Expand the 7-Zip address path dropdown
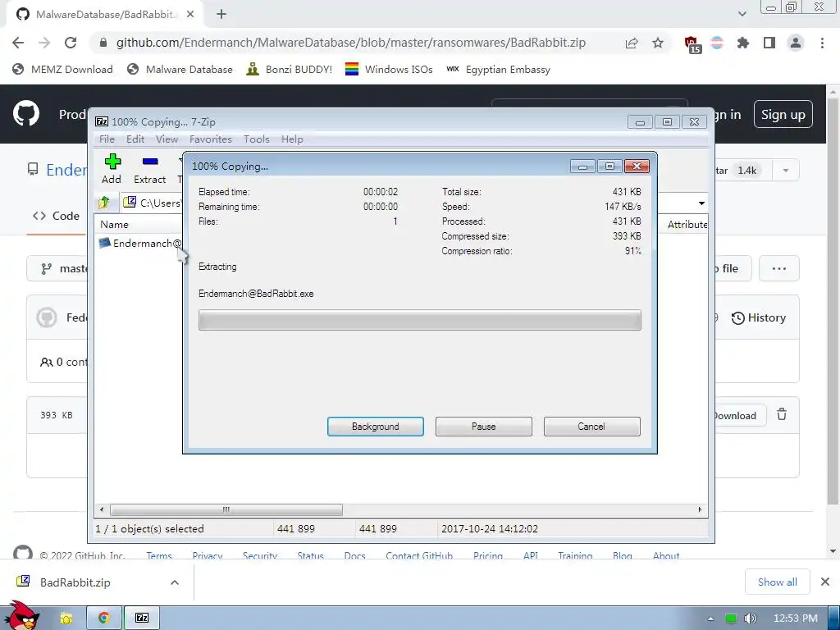The width and height of the screenshot is (840, 630). pos(701,203)
